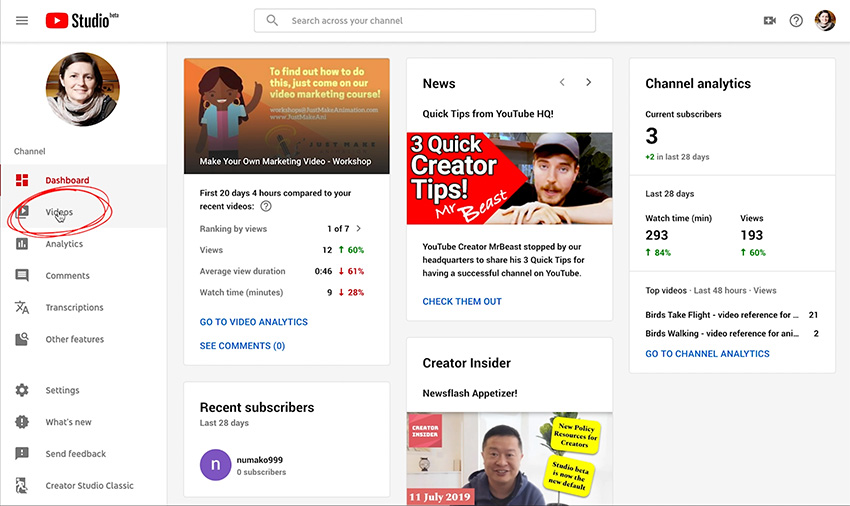Go to next News item arrow
This screenshot has width=850, height=506.
tap(588, 82)
